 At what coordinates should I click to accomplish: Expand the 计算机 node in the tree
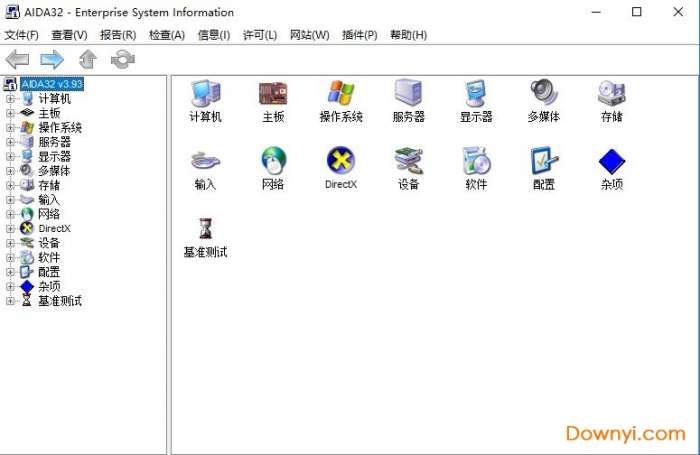pos(10,98)
